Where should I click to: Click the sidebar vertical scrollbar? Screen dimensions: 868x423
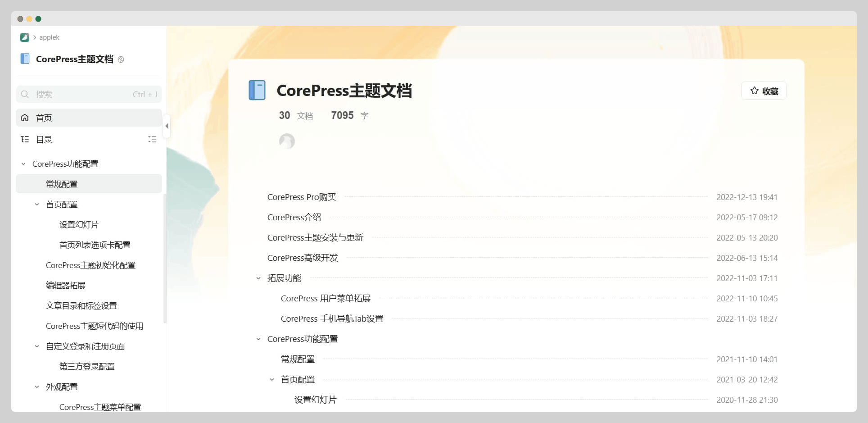(x=165, y=257)
